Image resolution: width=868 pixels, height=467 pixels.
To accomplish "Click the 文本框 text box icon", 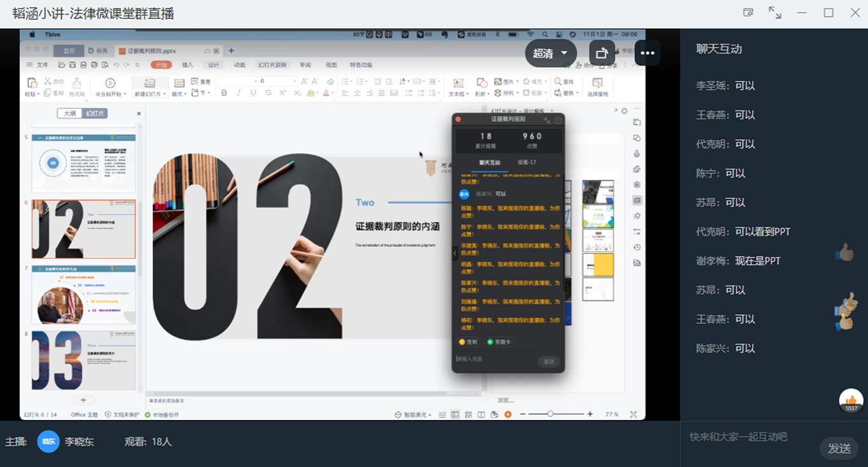I will pos(457,83).
